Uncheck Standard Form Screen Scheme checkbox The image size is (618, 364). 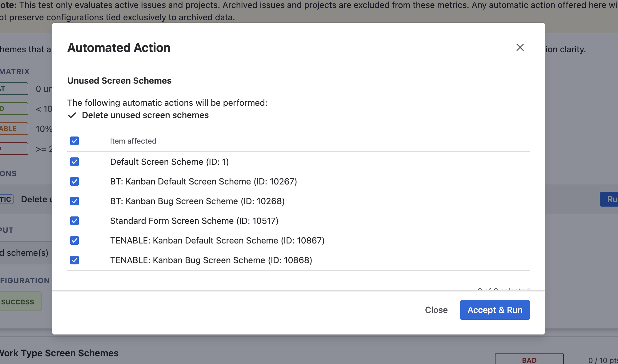74,221
